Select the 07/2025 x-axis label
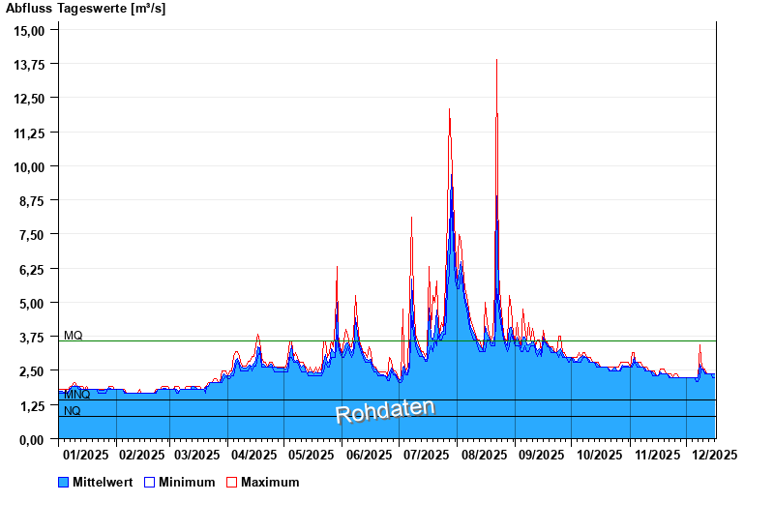Image resolution: width=774 pixels, height=532 pixels. [x=426, y=455]
